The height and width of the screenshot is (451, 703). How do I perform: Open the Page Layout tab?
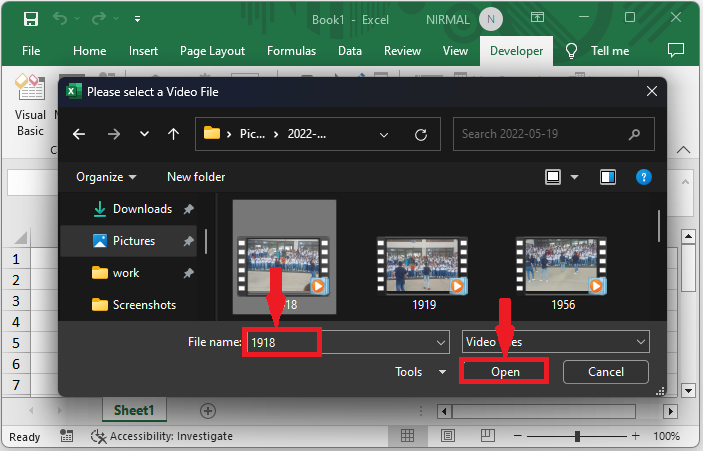(x=212, y=51)
